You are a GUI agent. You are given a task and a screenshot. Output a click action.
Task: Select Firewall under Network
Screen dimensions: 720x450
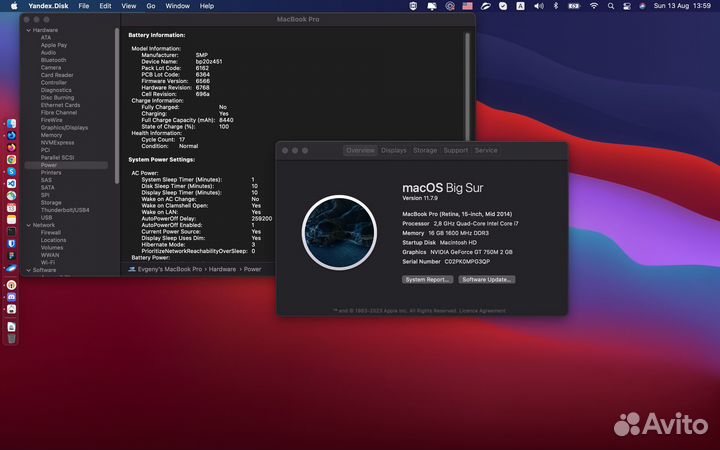coord(51,233)
